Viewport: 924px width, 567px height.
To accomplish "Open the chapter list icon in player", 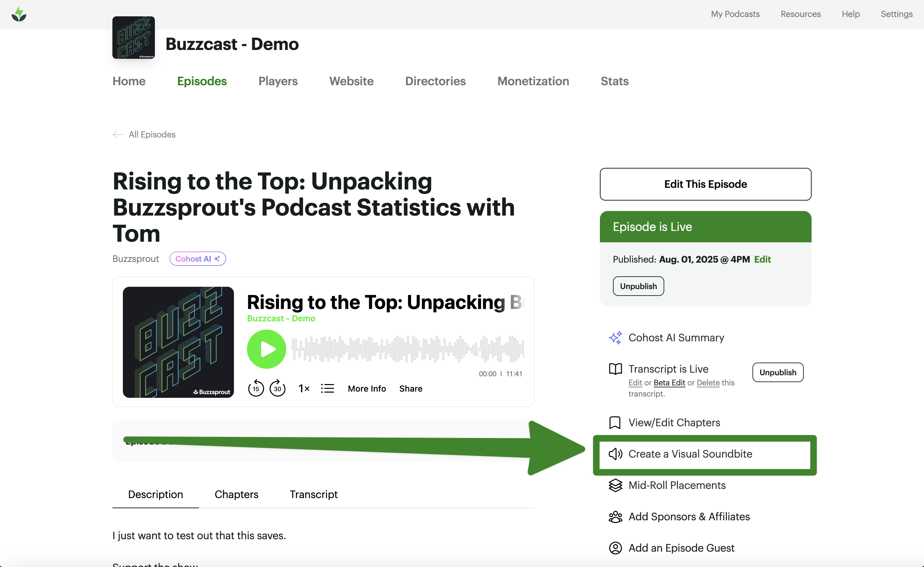I will click(327, 388).
